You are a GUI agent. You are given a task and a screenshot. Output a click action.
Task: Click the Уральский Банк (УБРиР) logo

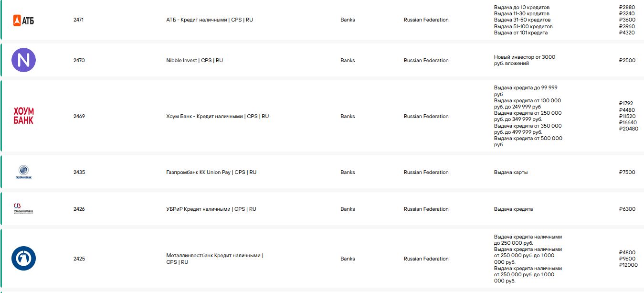[23, 209]
